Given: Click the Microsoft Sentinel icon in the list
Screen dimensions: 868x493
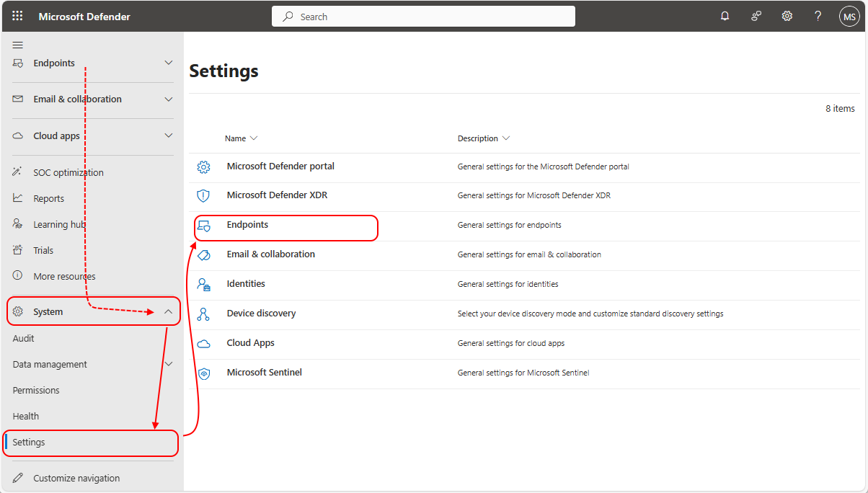Looking at the screenshot, I should point(203,373).
